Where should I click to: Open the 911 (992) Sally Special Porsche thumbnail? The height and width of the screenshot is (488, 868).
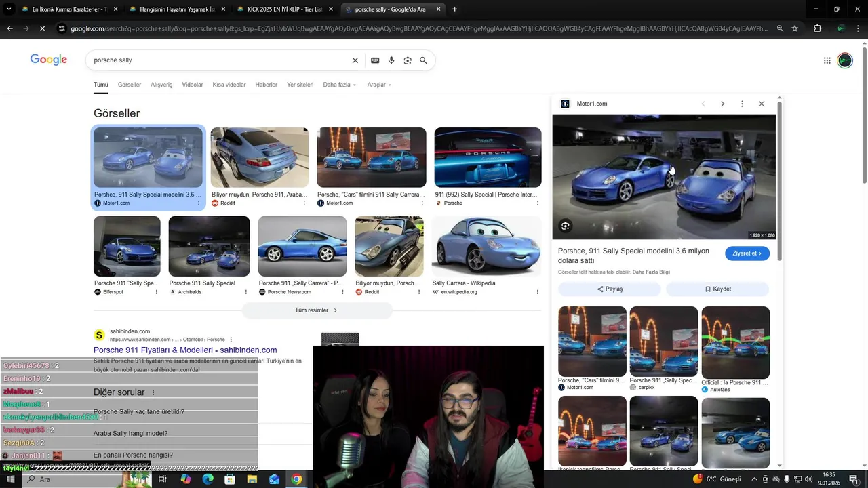[488, 157]
